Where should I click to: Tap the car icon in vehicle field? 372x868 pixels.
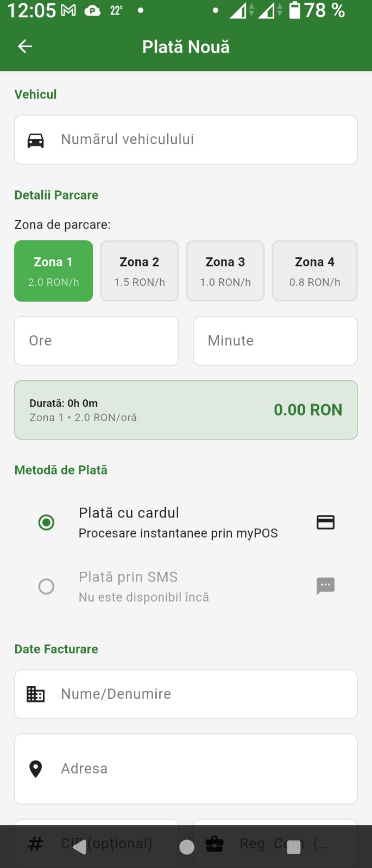pos(36,140)
